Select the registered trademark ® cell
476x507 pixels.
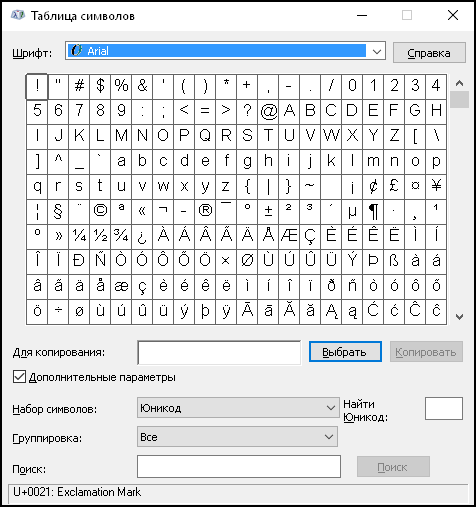[205, 212]
